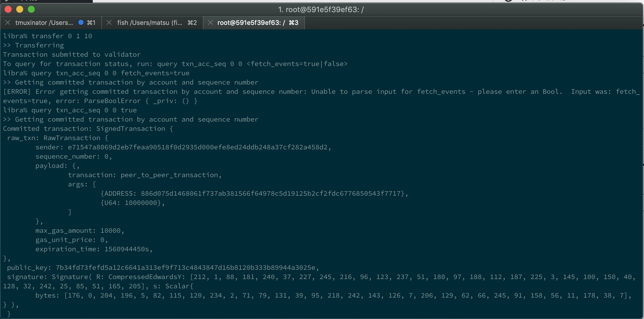This screenshot has height=319, width=644.
Task: Click the ADDRESS argument value
Action: point(271,193)
